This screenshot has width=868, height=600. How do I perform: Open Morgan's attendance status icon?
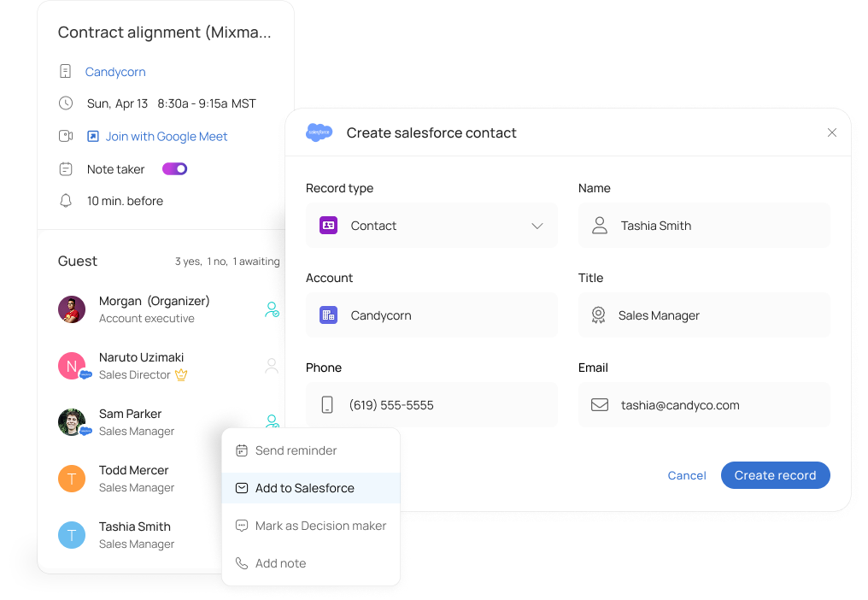[272, 309]
